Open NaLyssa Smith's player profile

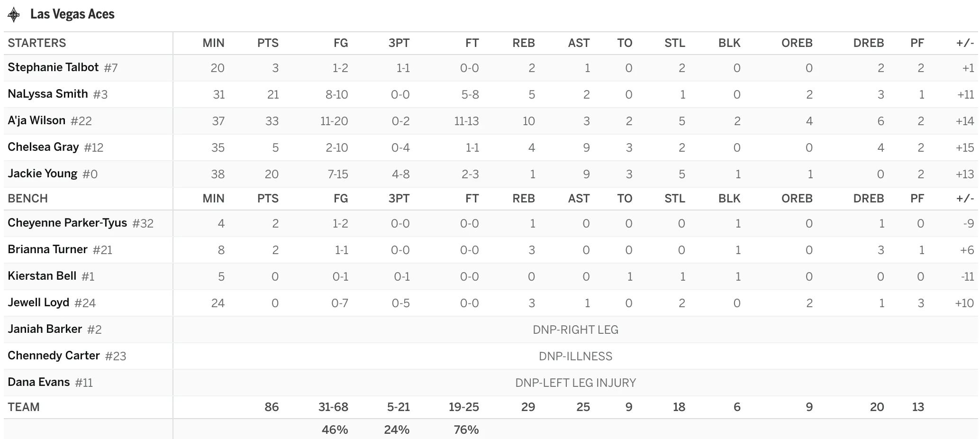(x=48, y=94)
